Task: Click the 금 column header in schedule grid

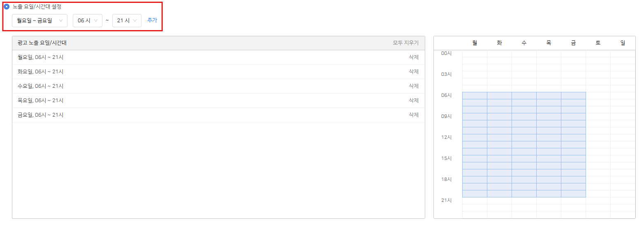Action: (573, 43)
